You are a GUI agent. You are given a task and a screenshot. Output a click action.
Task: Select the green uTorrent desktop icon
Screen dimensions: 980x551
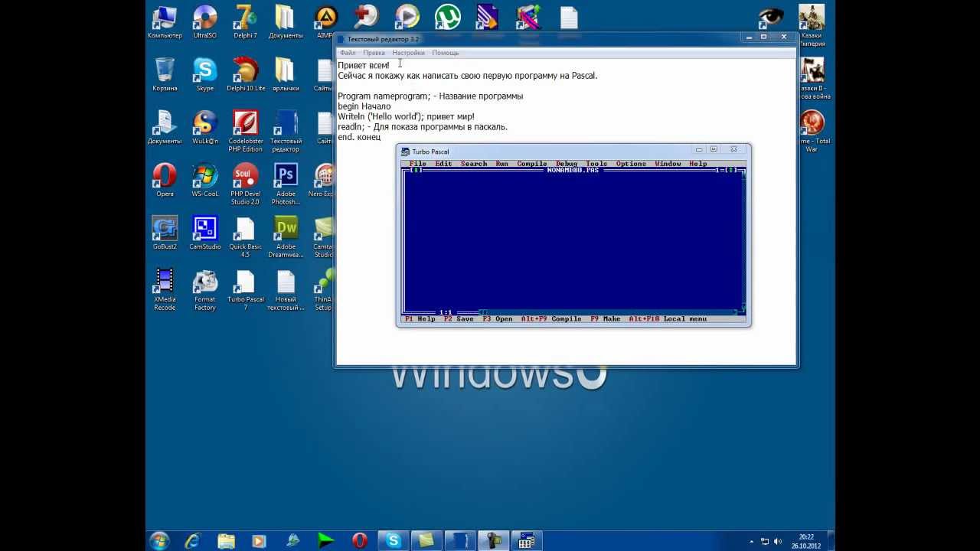pyautogui.click(x=447, y=18)
